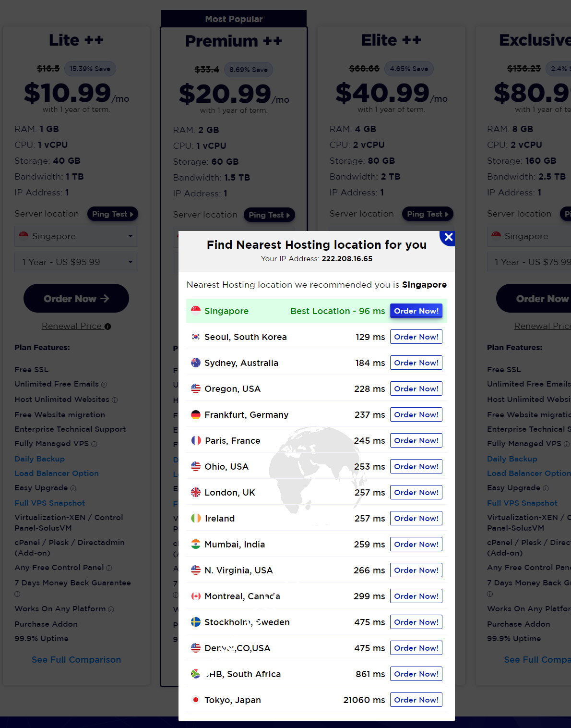
Task: Click the Renewal Price info icon under Lite ++
Action: point(108,327)
